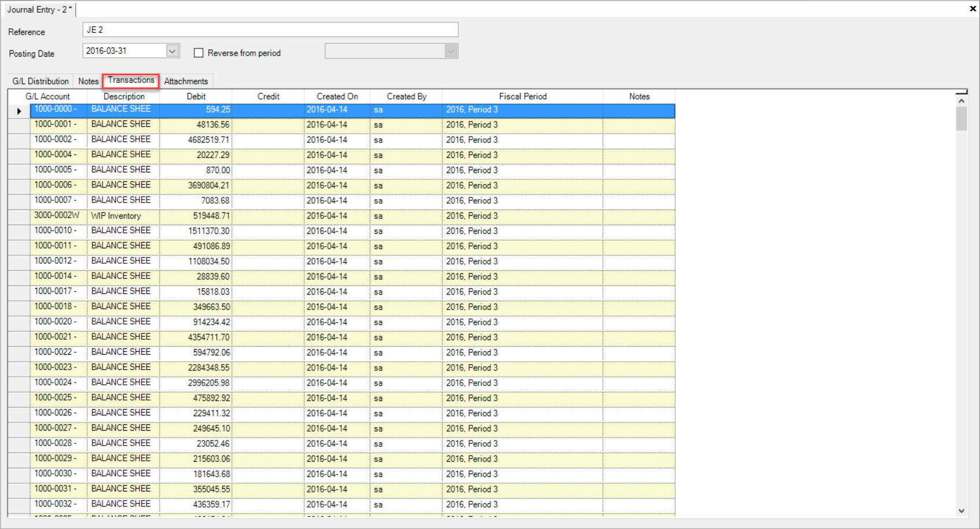Screen dimensions: 980x529
Task: Sort by Created On column header
Action: [337, 97]
